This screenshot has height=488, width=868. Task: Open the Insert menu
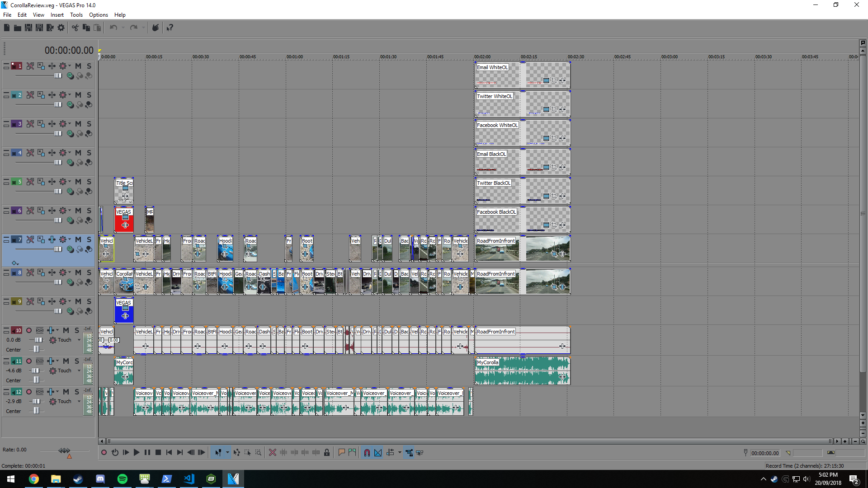point(57,15)
